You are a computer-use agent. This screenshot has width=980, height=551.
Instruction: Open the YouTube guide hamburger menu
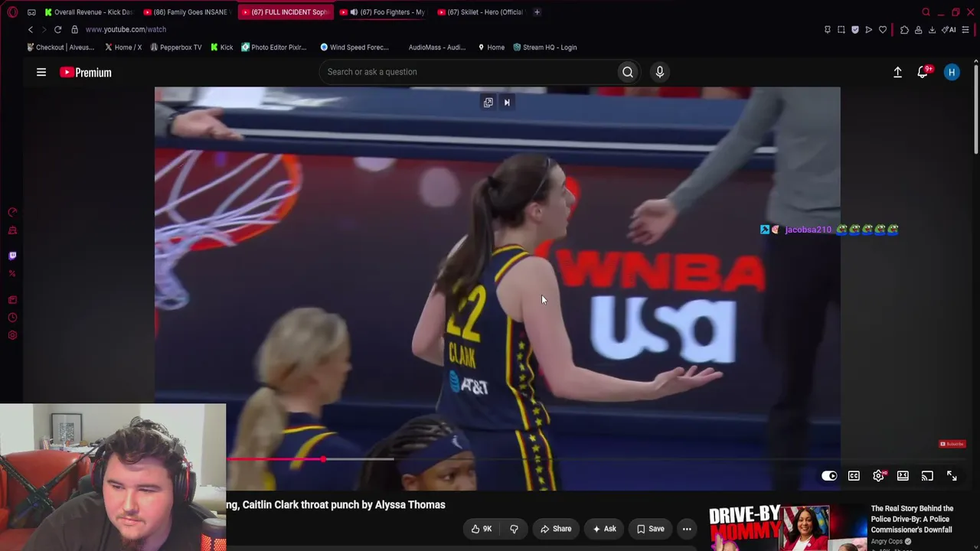pyautogui.click(x=41, y=72)
